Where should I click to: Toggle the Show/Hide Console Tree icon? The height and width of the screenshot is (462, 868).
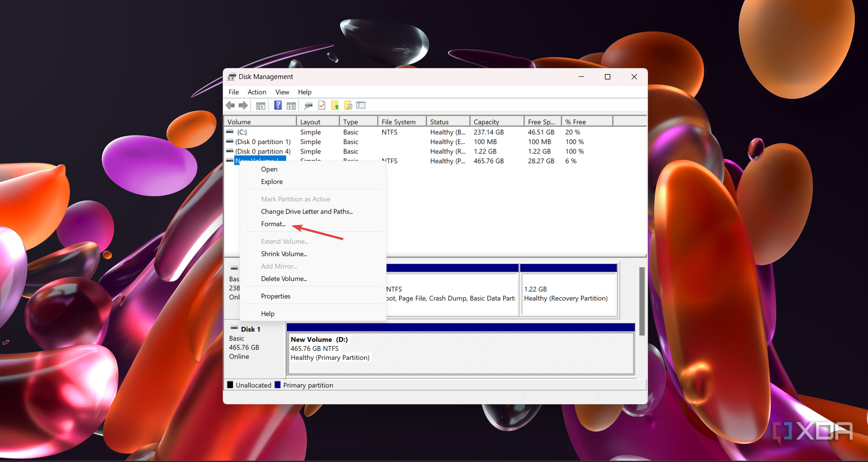click(260, 106)
